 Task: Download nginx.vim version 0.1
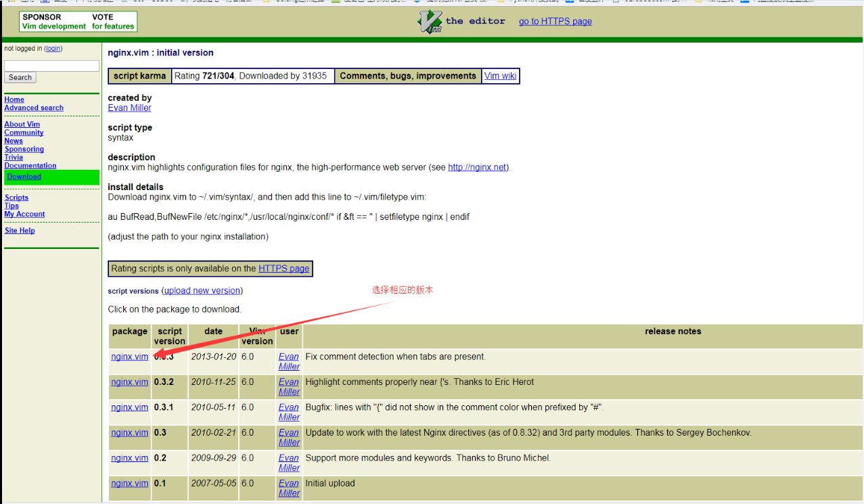click(129, 484)
